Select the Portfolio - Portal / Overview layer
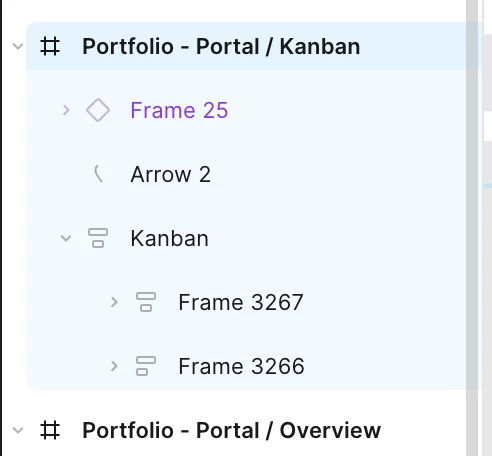The height and width of the screenshot is (456, 492). coord(232,430)
